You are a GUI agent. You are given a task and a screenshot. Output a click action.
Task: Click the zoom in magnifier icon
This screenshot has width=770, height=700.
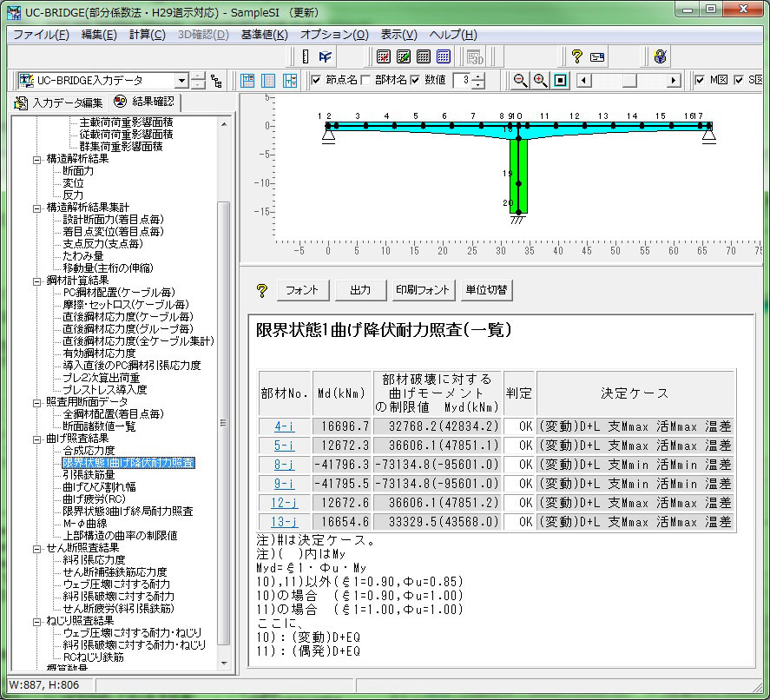540,80
